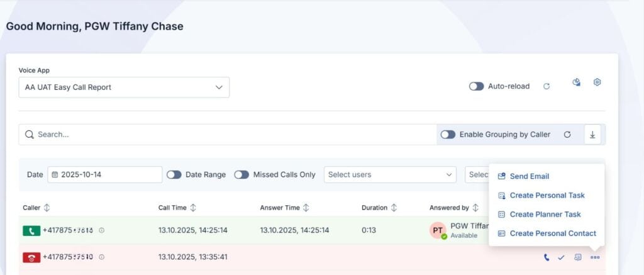Click the calendar icon in Date field

pos(55,175)
